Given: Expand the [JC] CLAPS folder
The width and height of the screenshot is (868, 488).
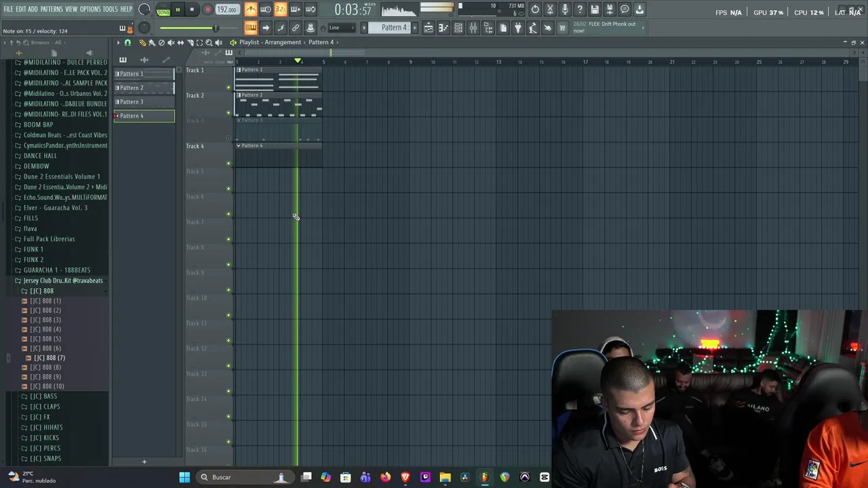Looking at the screenshot, I should coord(45,407).
